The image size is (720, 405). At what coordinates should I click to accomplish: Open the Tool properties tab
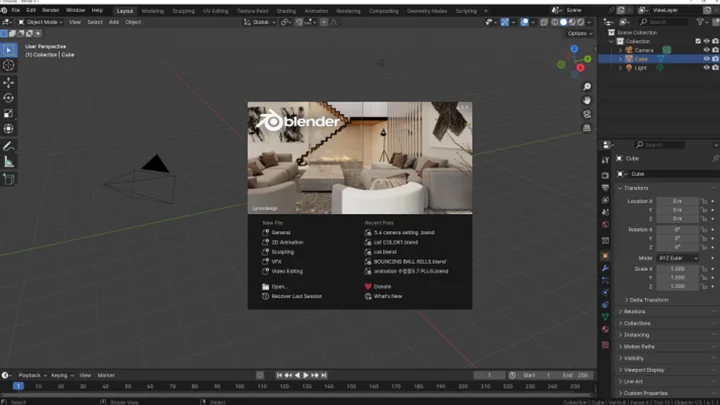pyautogui.click(x=605, y=160)
